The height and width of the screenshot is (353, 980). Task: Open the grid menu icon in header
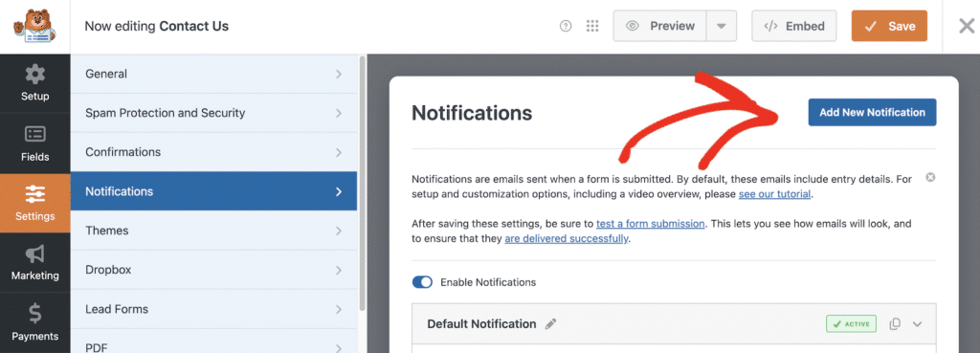point(592,26)
